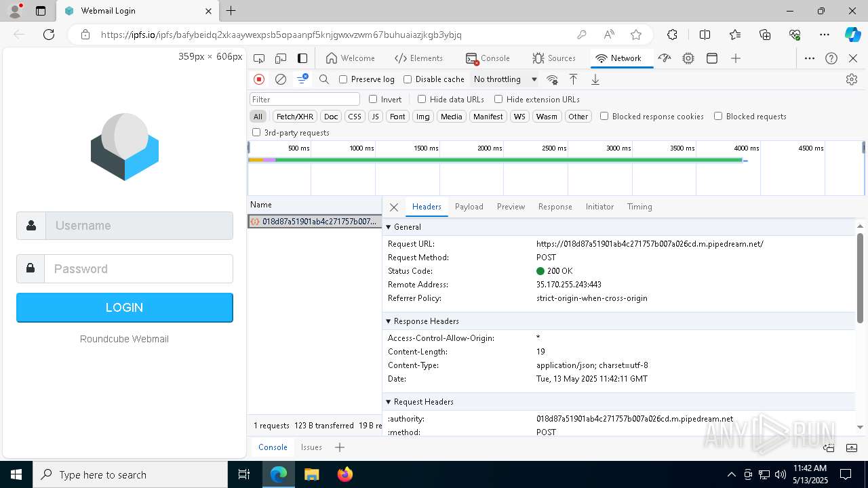This screenshot has height=488, width=868.
Task: Open Customize and control DevTools menu
Action: point(810,58)
